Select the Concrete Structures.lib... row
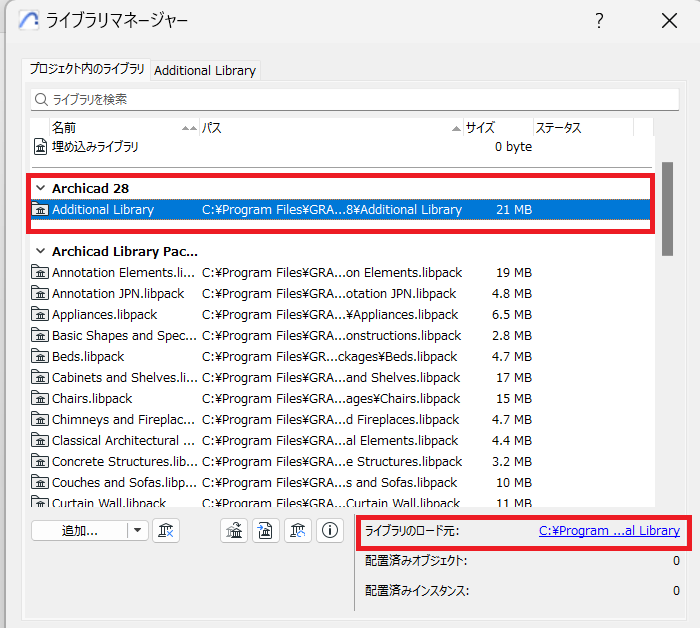 tap(341, 461)
